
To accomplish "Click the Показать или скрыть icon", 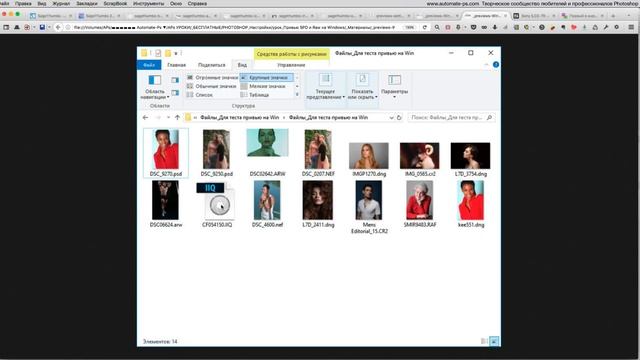I will pos(362,80).
